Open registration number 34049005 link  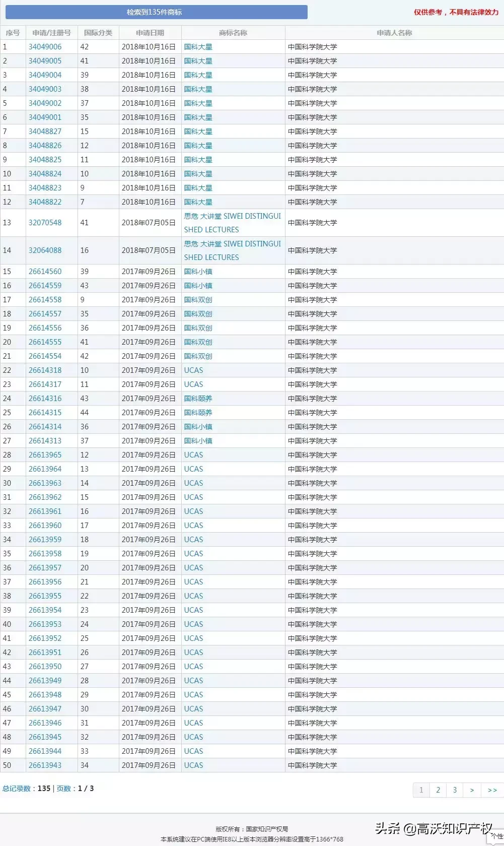click(x=45, y=61)
